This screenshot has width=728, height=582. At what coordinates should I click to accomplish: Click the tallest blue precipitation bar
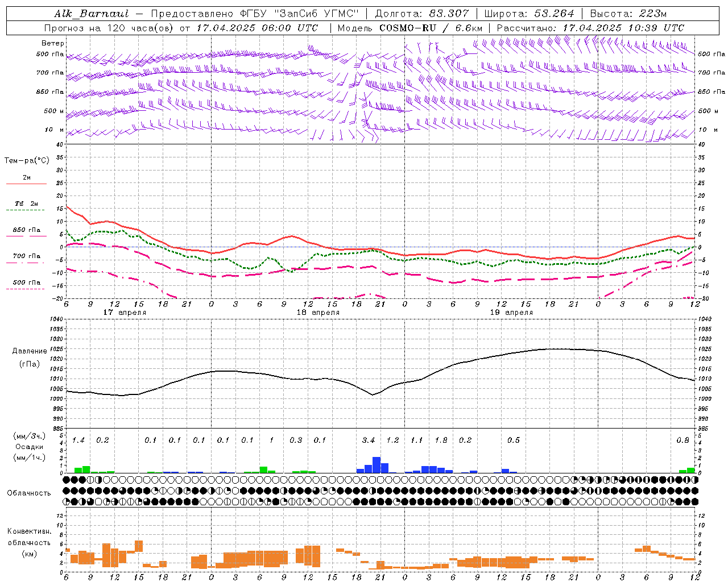pyautogui.click(x=377, y=465)
